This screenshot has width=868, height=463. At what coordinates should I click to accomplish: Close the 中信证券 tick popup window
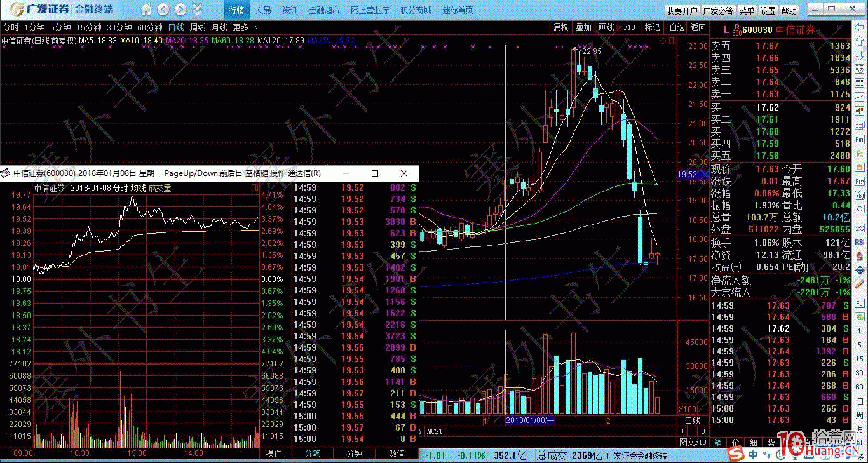404,173
